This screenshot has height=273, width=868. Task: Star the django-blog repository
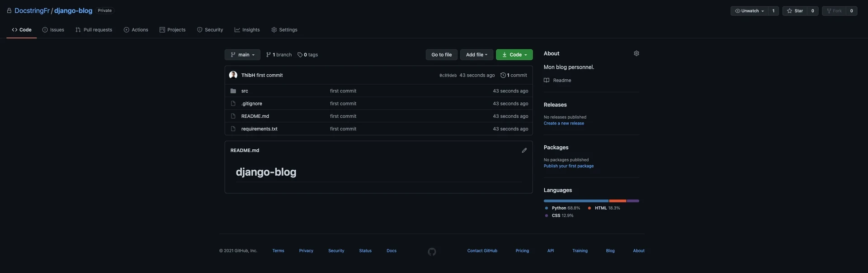(795, 11)
